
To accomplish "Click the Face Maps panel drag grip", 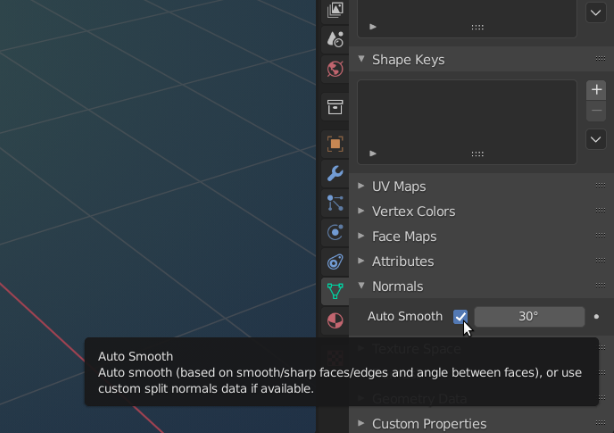I will coord(600,235).
